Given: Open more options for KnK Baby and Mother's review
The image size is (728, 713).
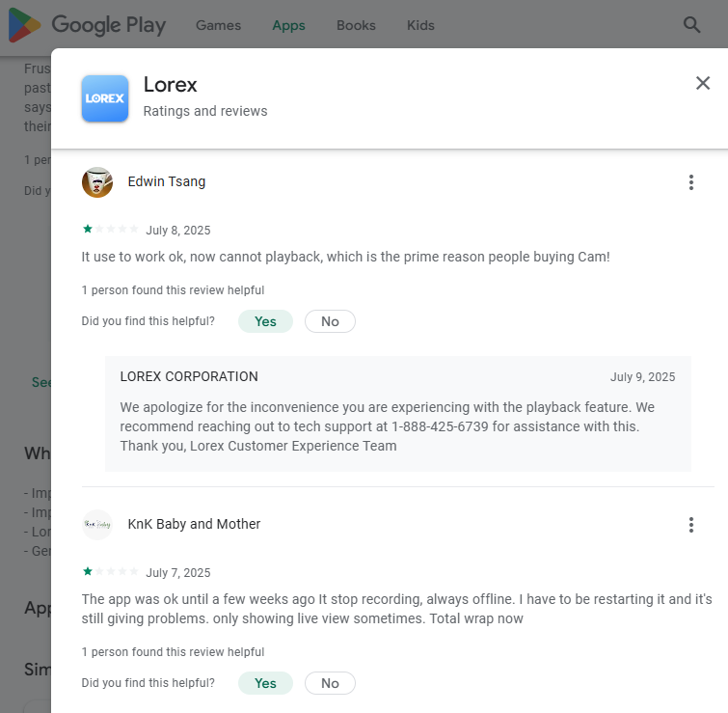Looking at the screenshot, I should 690,525.
